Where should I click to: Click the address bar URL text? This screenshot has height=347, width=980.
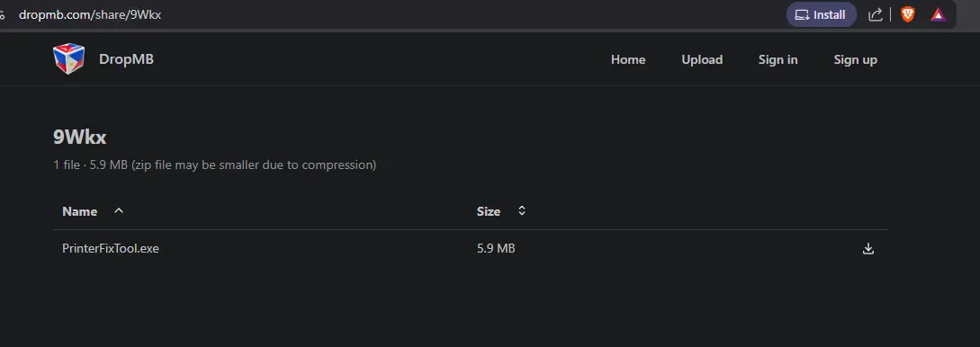click(x=90, y=15)
